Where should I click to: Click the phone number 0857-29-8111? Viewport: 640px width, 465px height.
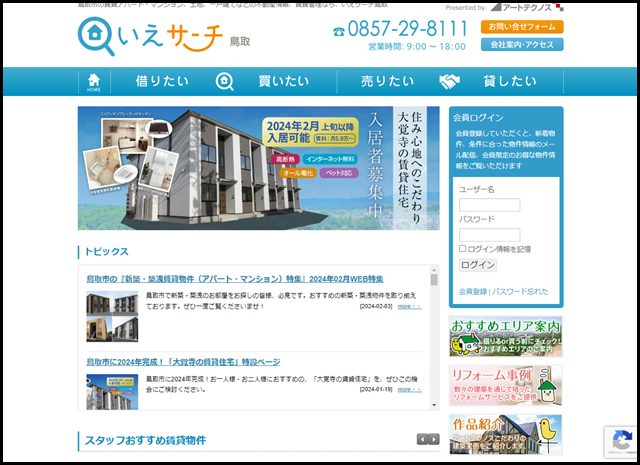click(x=407, y=29)
